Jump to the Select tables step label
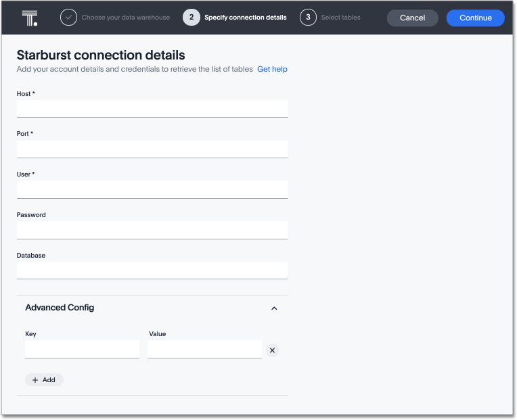 [x=341, y=18]
